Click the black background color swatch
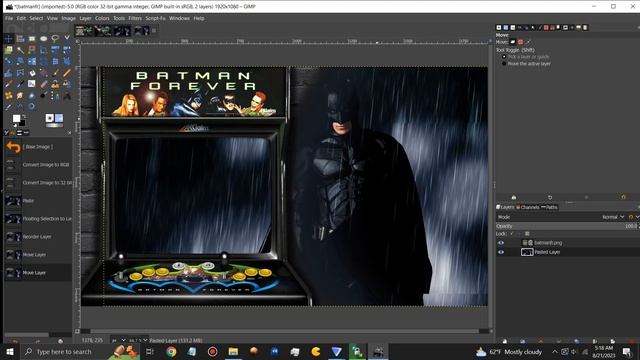Image resolution: width=640 pixels, height=360 pixels. click(22, 123)
